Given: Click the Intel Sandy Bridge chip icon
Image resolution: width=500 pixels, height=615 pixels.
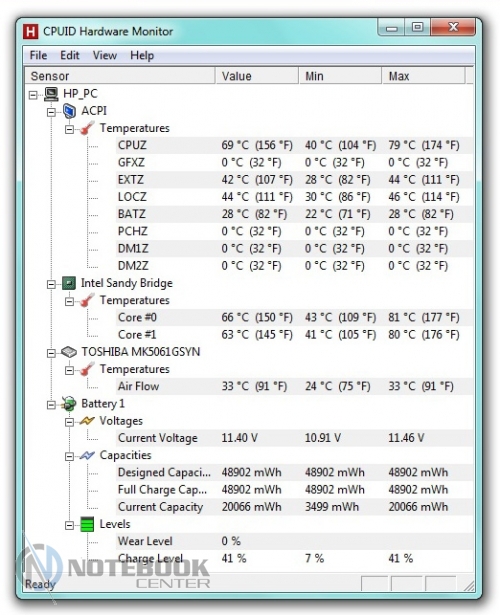Looking at the screenshot, I should click(x=69, y=283).
